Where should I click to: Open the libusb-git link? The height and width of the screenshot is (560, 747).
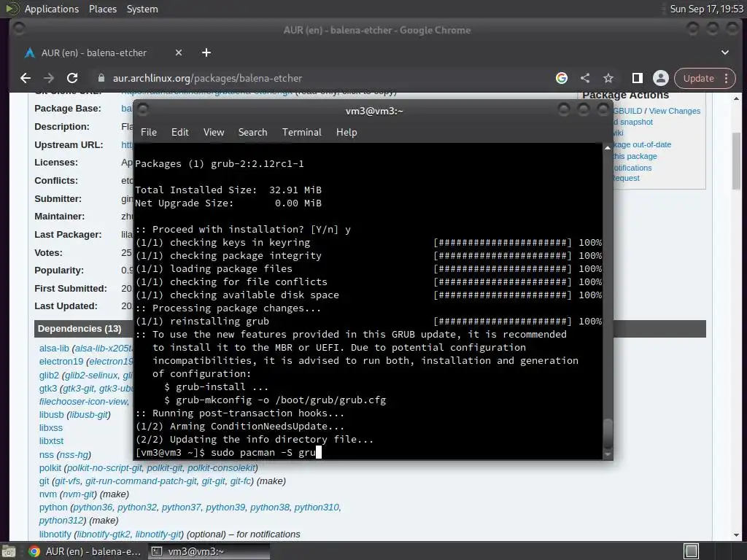pos(88,415)
